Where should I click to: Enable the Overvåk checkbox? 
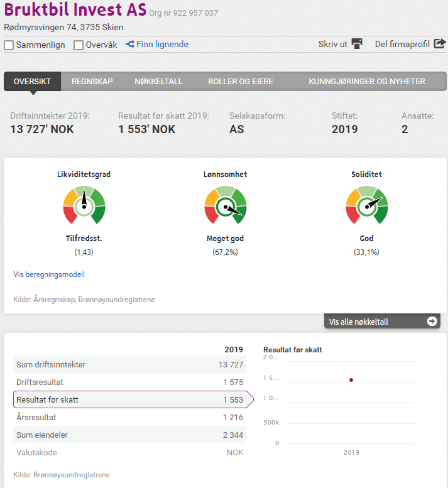coord(79,45)
